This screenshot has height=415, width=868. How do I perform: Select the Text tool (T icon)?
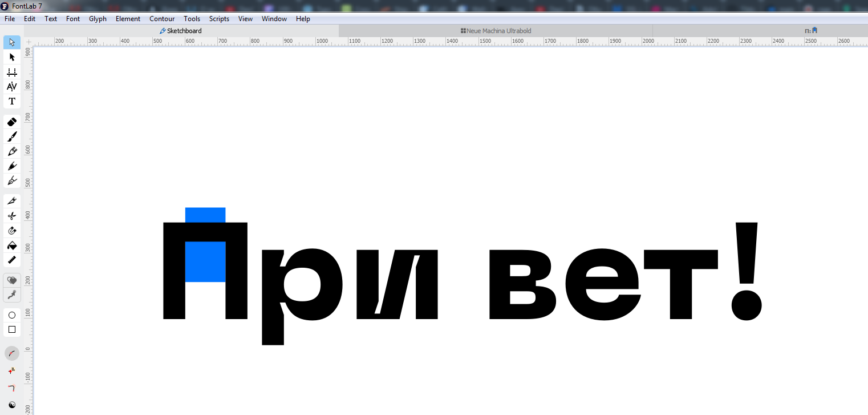pos(12,101)
